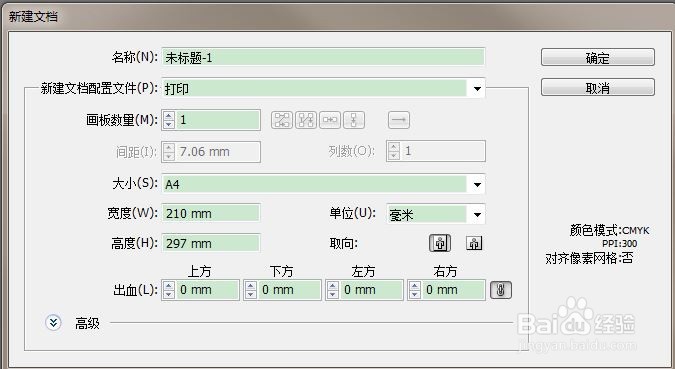
Task: Click the 下方 bottom bleed value field
Action: click(289, 290)
